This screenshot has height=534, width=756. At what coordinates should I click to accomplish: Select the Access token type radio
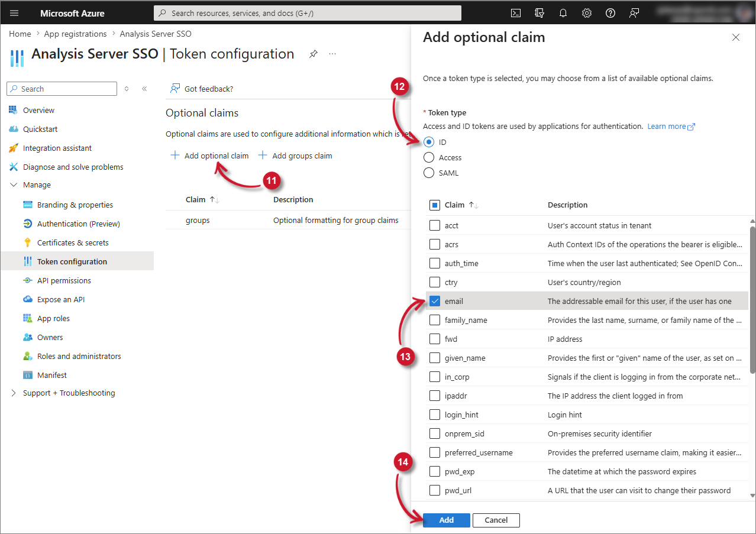(x=429, y=157)
